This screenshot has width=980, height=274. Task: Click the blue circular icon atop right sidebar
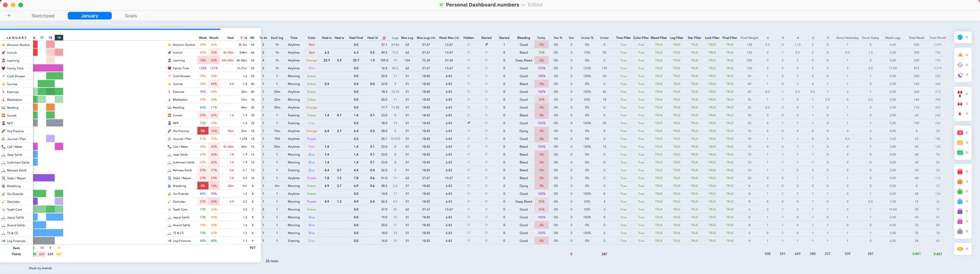point(960,37)
